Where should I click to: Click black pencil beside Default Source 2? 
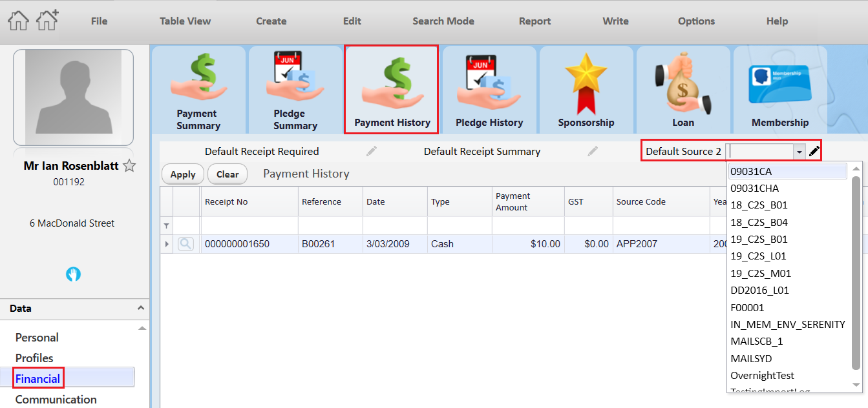click(814, 151)
